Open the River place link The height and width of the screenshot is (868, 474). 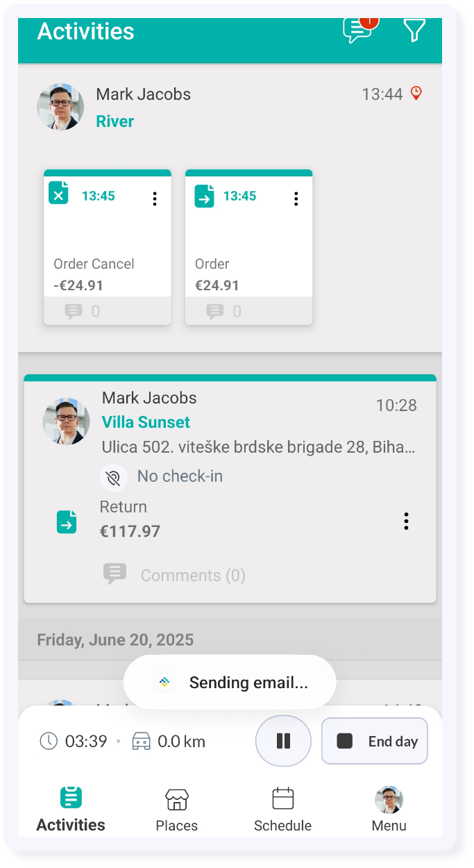pyautogui.click(x=115, y=122)
